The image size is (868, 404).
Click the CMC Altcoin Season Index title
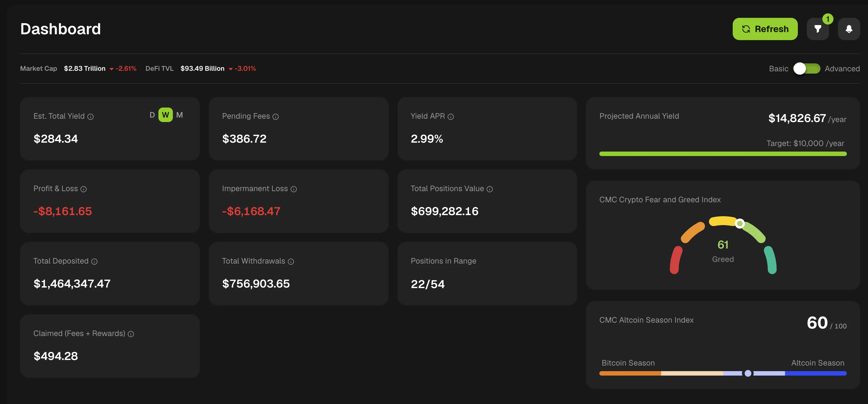tap(646, 320)
